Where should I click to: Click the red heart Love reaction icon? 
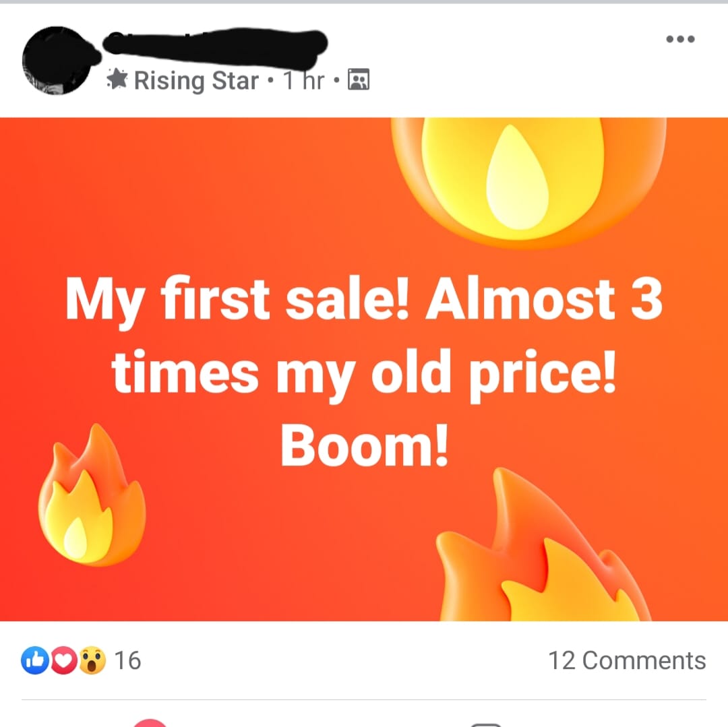pos(63,660)
